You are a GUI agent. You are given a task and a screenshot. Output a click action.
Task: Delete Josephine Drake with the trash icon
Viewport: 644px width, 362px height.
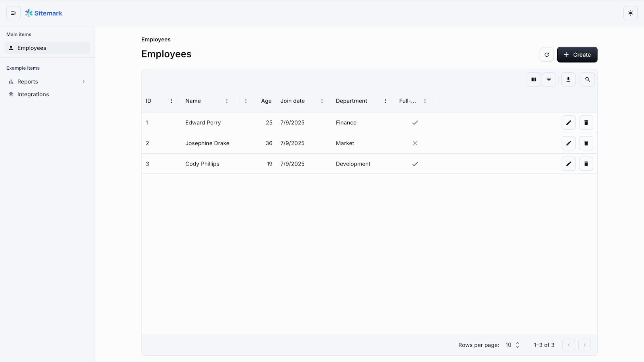point(586,143)
